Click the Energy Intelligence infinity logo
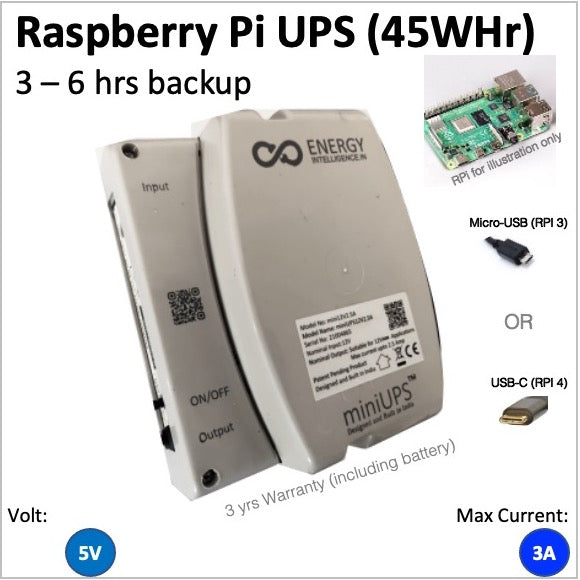 (x=277, y=154)
